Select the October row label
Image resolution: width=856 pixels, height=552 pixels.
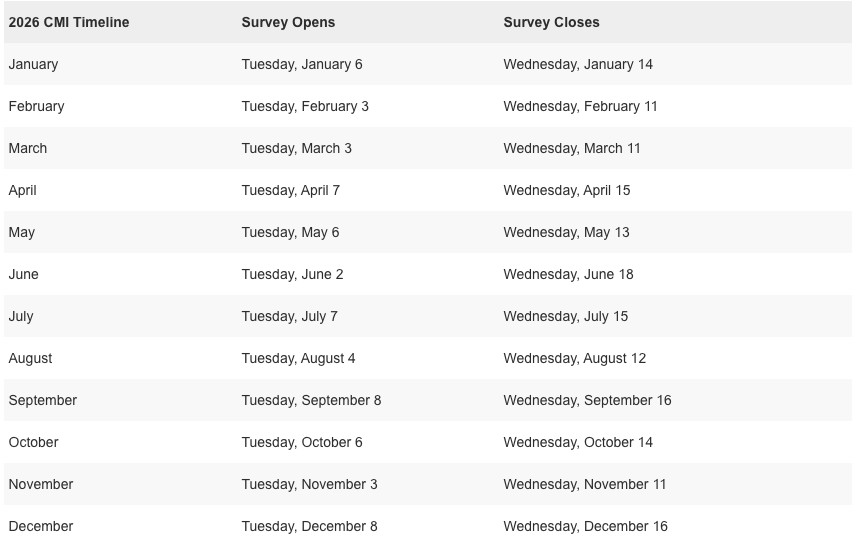click(34, 442)
